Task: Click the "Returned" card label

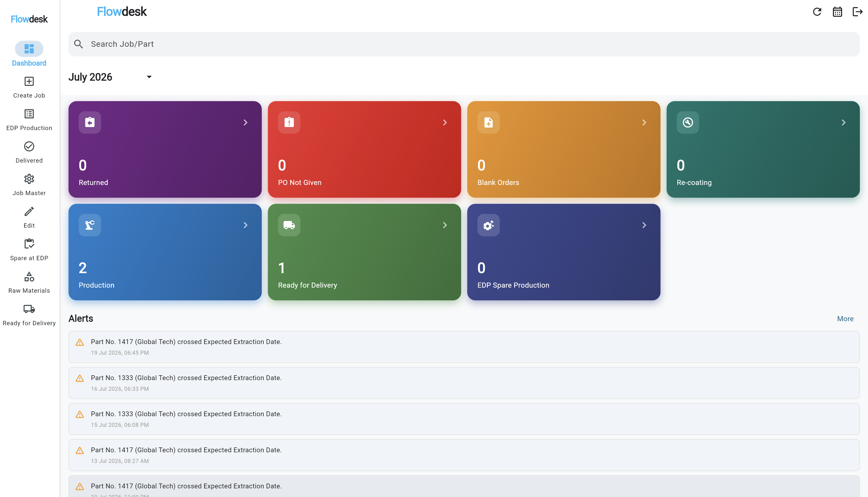Action: coord(93,183)
